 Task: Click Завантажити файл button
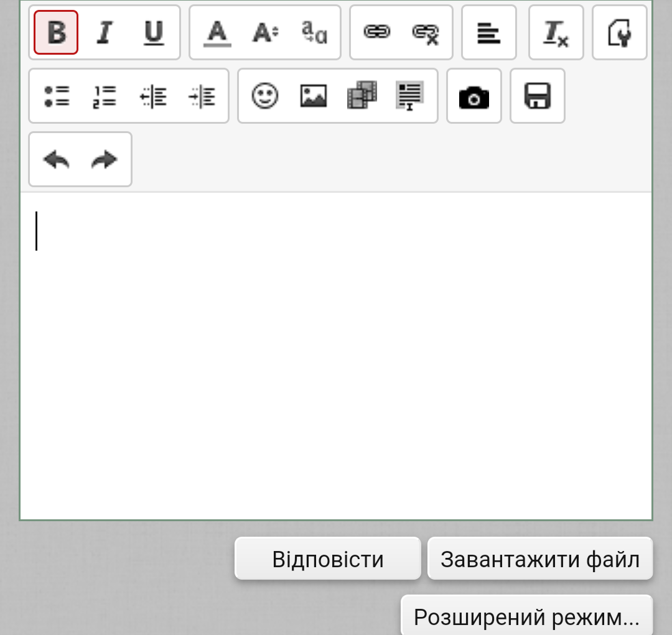pyautogui.click(x=540, y=559)
